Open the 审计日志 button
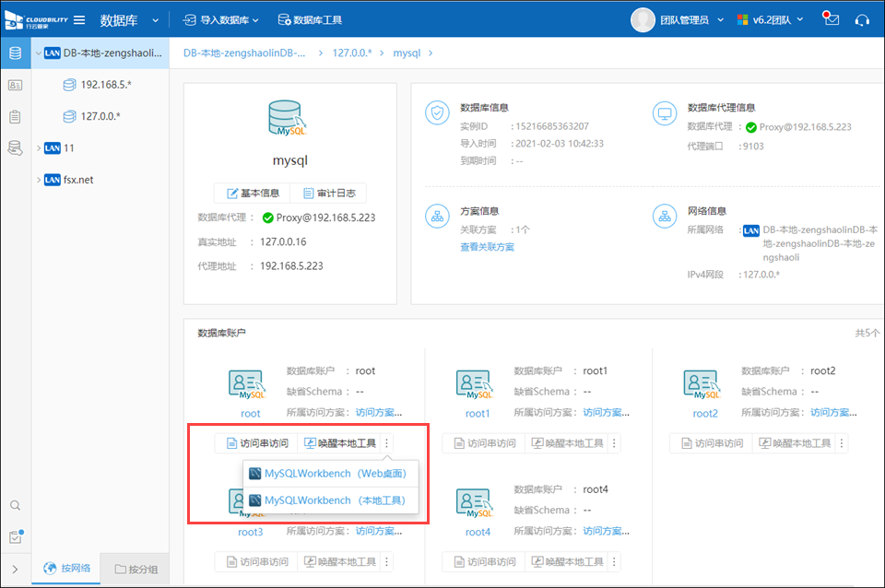 coord(328,193)
